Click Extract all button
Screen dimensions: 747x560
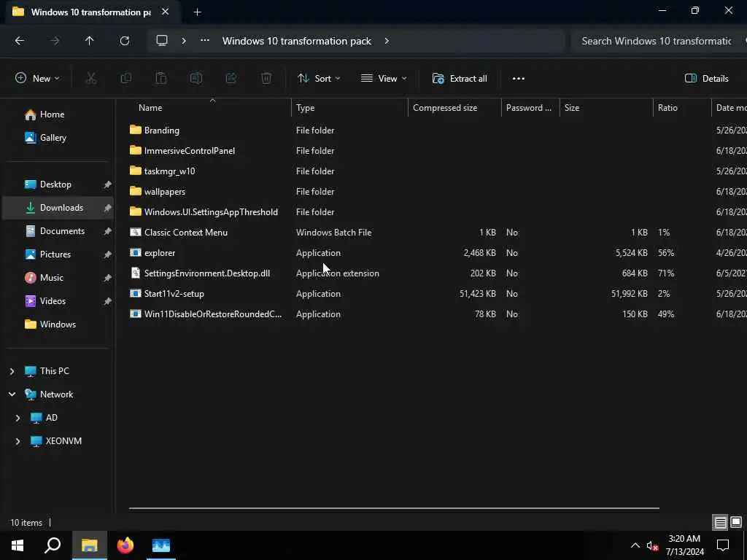tap(460, 79)
